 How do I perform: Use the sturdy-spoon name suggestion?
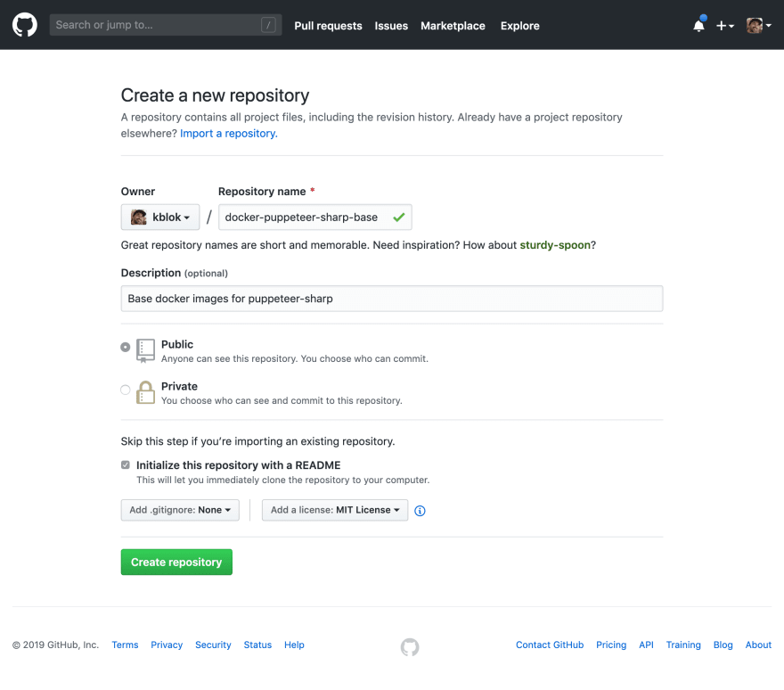click(x=555, y=245)
